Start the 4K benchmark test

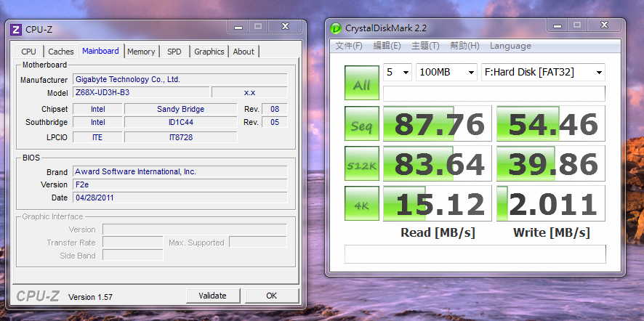click(361, 203)
